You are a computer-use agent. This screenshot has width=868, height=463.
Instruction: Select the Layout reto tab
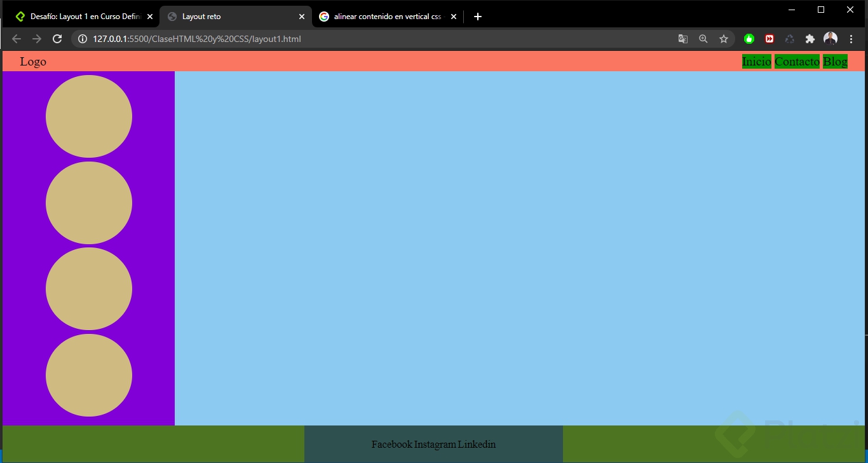(236, 17)
